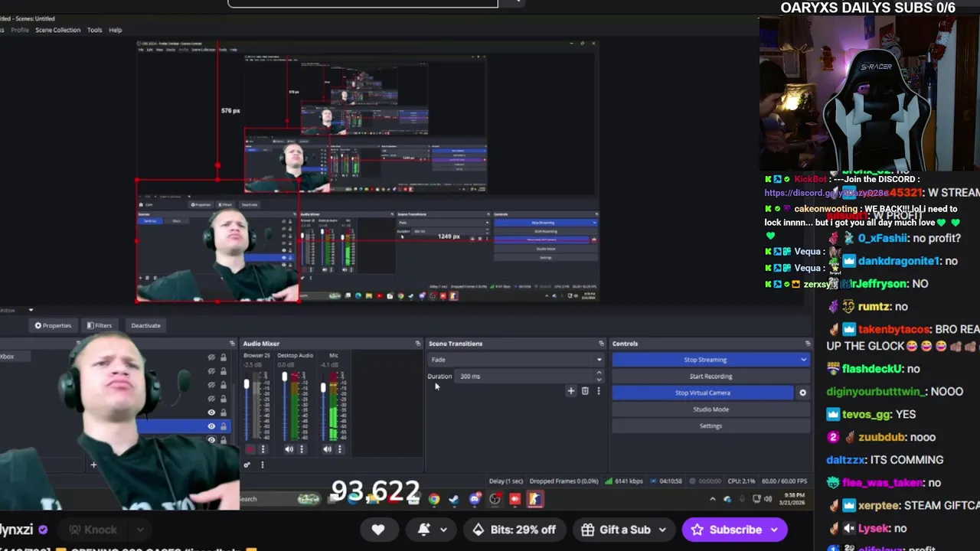The width and height of the screenshot is (980, 551).
Task: Pop out the Audio Mixer dock
Action: coord(418,344)
